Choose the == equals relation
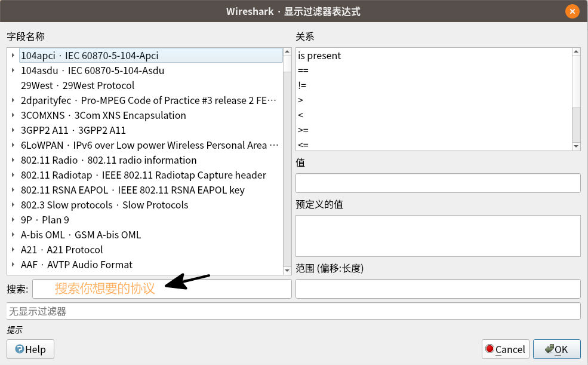Screen dimensions: 588x365 (x=434, y=70)
